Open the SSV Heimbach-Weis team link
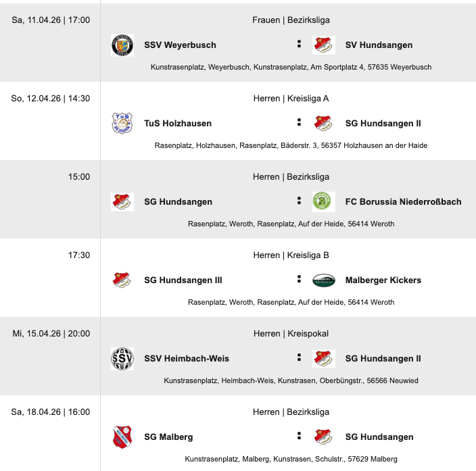Image resolution: width=476 pixels, height=471 pixels. click(x=187, y=359)
